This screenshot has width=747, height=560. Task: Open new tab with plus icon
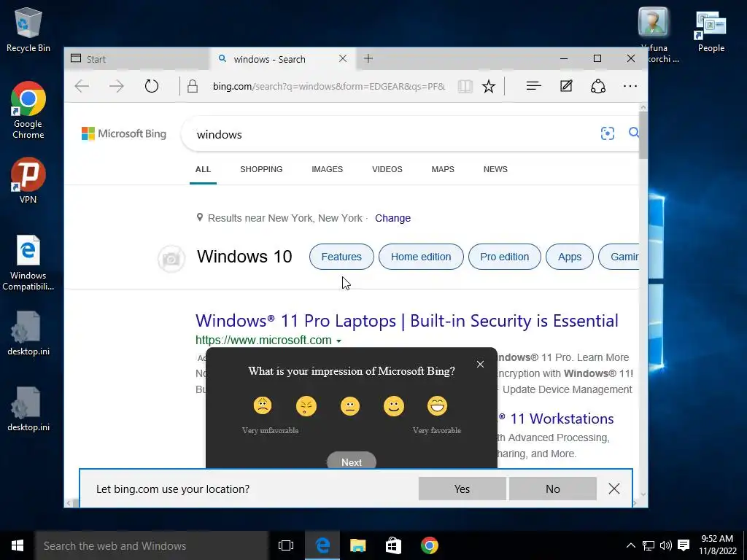(x=368, y=58)
